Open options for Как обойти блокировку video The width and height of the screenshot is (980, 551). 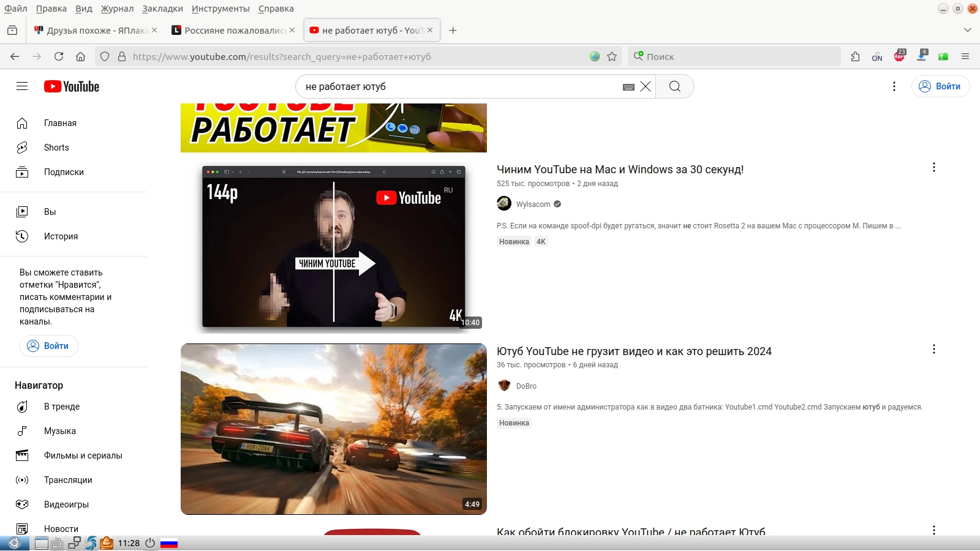pos(934,530)
